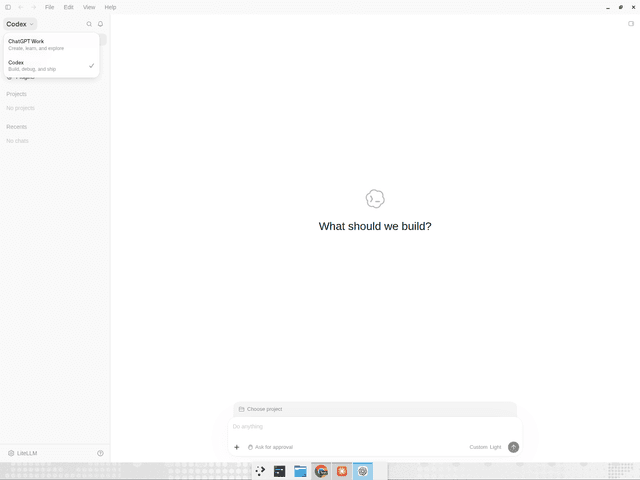Close the Codex window
The height and width of the screenshot is (480, 640).
point(633,7)
